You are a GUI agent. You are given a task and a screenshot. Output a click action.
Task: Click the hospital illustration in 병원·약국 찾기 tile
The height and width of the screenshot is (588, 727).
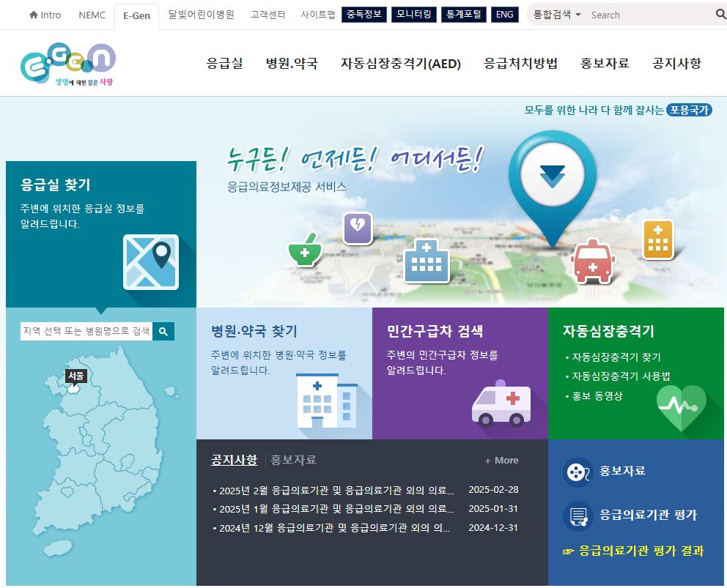click(x=327, y=401)
